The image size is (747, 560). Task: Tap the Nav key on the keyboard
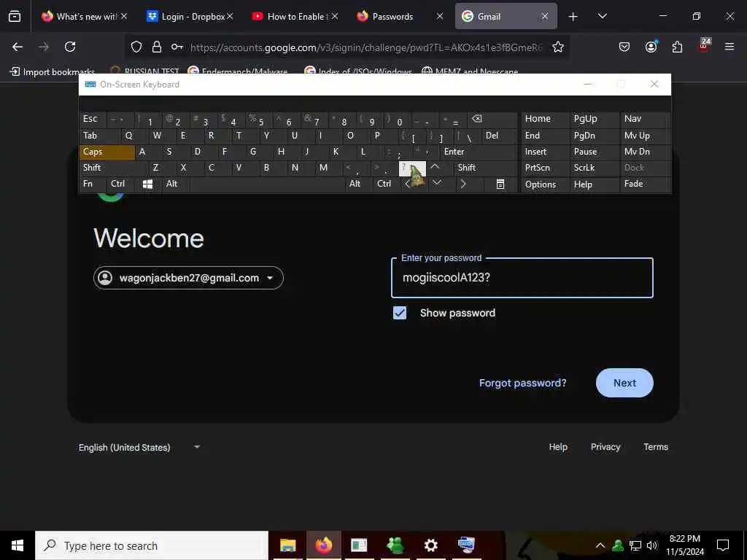pos(645,119)
